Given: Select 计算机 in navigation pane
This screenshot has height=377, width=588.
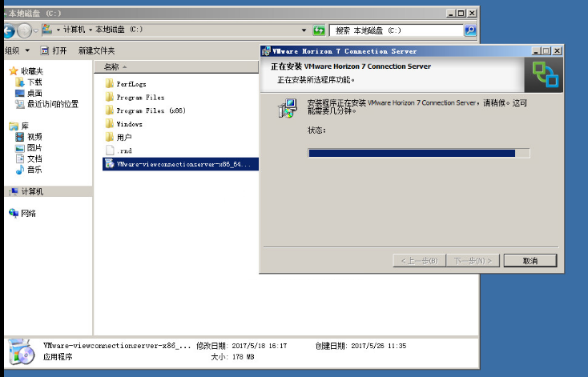Looking at the screenshot, I should (x=32, y=191).
